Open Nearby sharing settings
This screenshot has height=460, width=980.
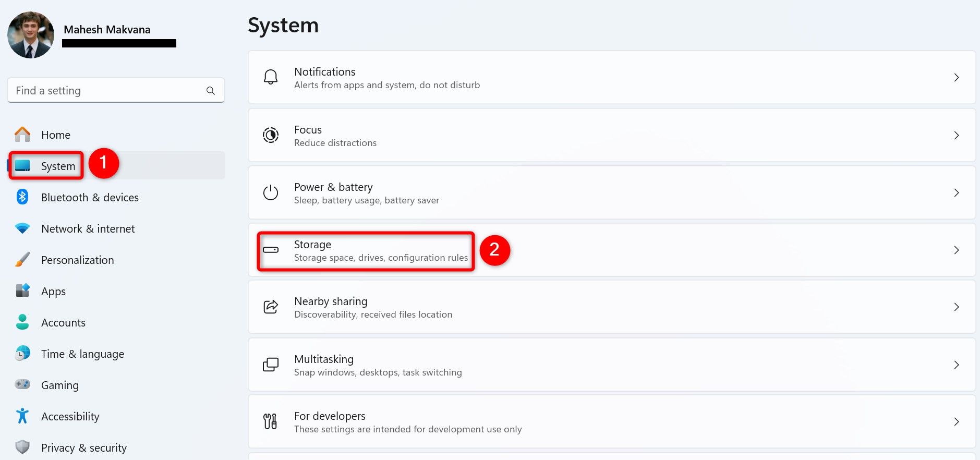(612, 307)
